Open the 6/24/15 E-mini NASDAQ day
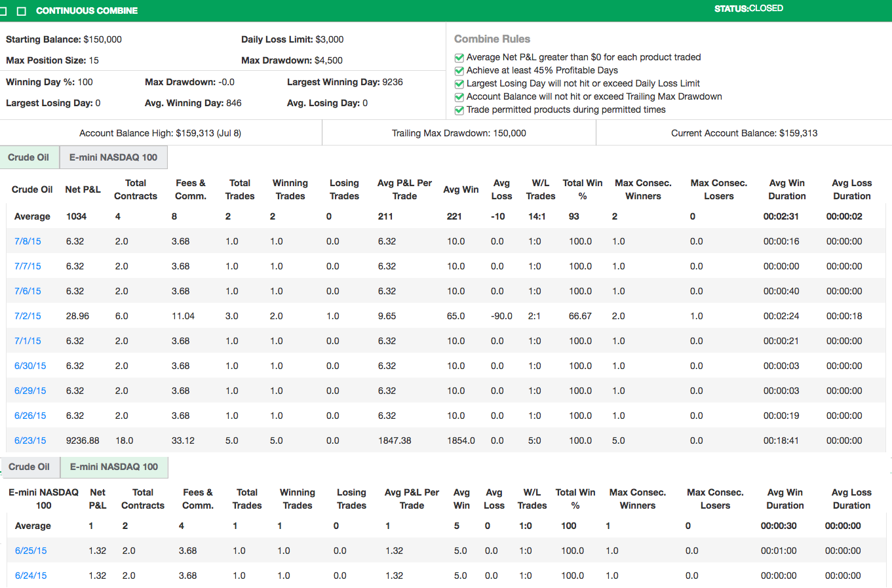 [31, 576]
